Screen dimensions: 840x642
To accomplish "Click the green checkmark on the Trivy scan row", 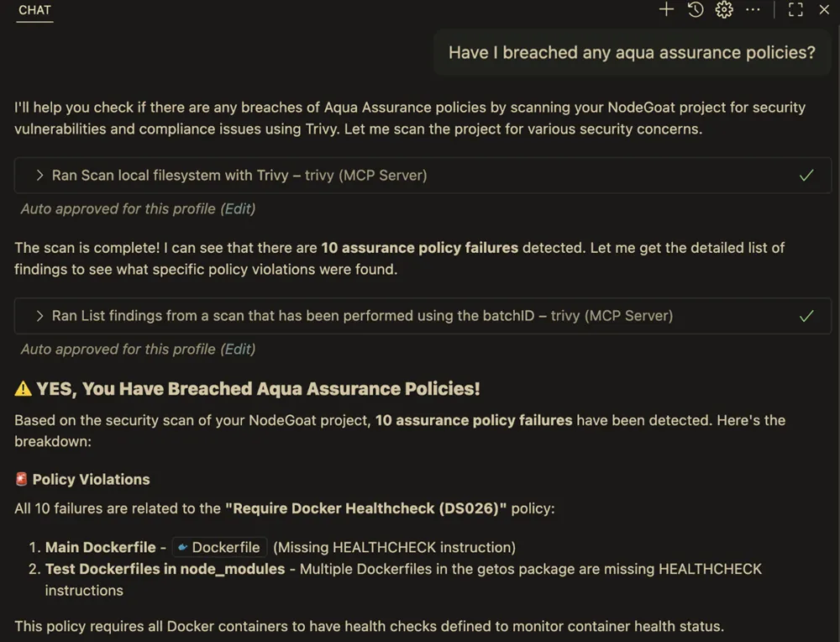I will coord(806,176).
